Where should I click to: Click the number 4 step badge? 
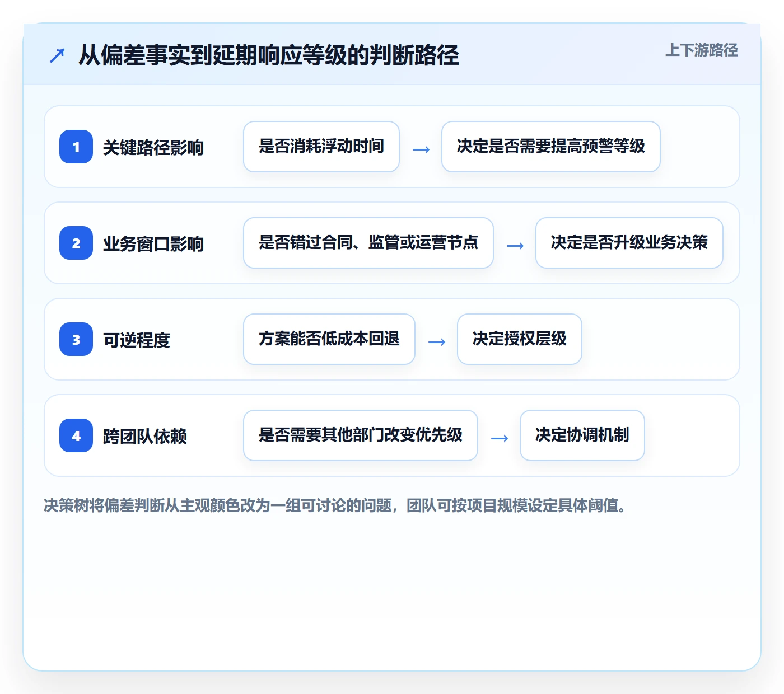tap(76, 435)
